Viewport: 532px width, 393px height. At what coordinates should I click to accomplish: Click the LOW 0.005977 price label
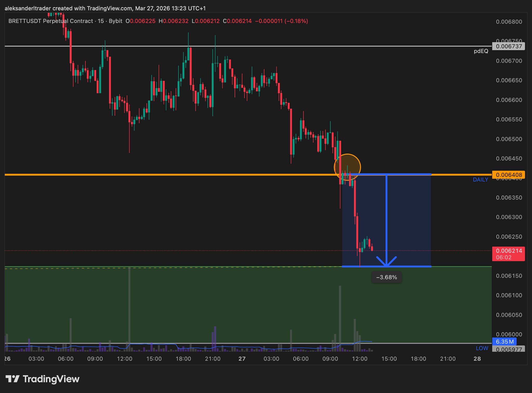coord(508,349)
